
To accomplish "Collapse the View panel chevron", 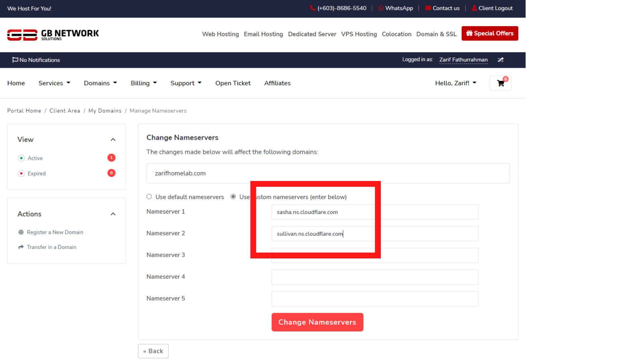I will [113, 139].
